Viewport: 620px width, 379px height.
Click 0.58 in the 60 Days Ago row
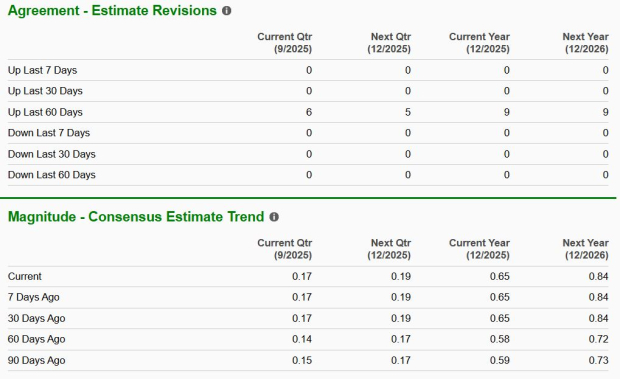point(500,339)
